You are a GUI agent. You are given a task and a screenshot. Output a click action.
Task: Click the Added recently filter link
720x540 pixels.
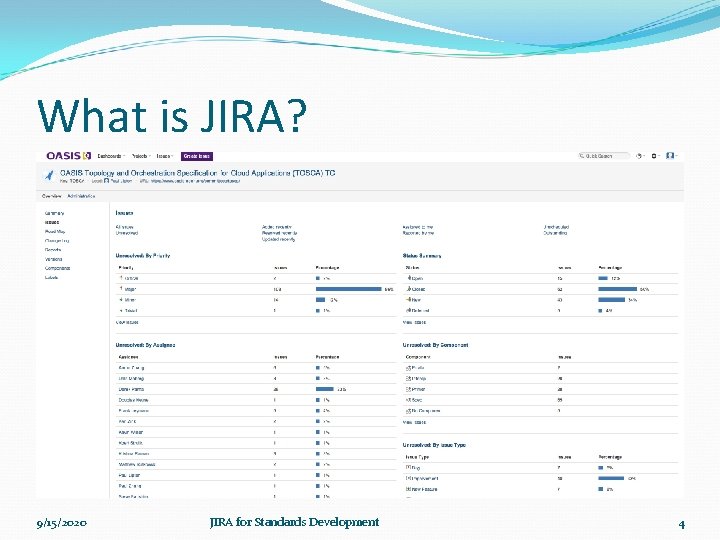277,227
